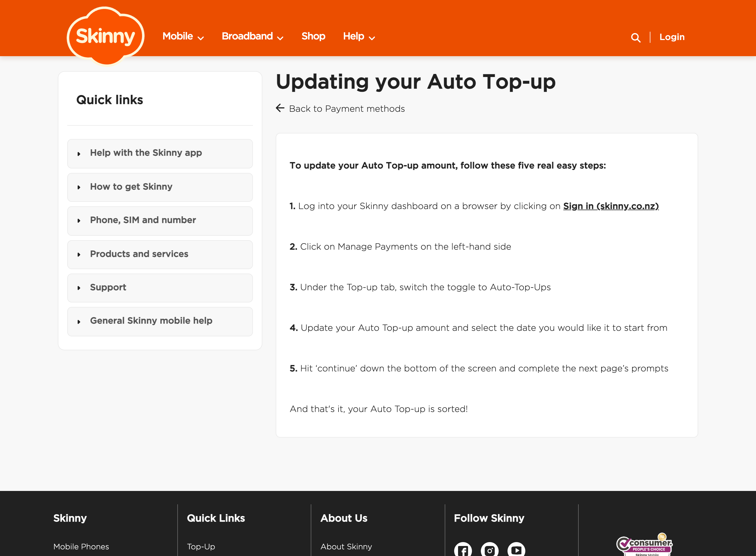Open the Help dropdown menu
This screenshot has width=756, height=556.
point(359,36)
